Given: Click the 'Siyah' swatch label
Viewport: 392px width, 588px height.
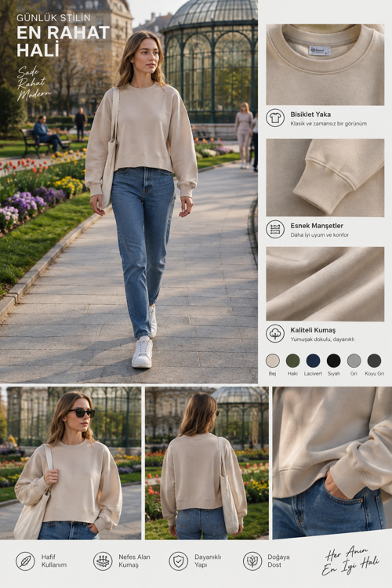Looking at the screenshot, I should pyautogui.click(x=333, y=373).
